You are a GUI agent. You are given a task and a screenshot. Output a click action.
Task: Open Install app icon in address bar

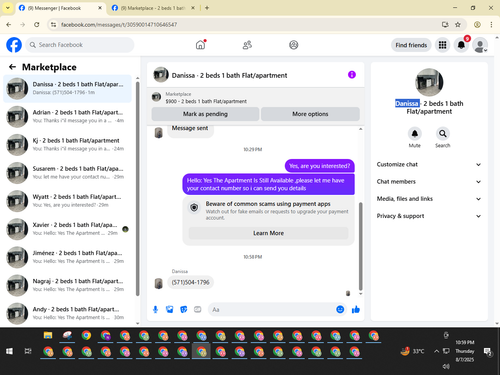[445, 24]
